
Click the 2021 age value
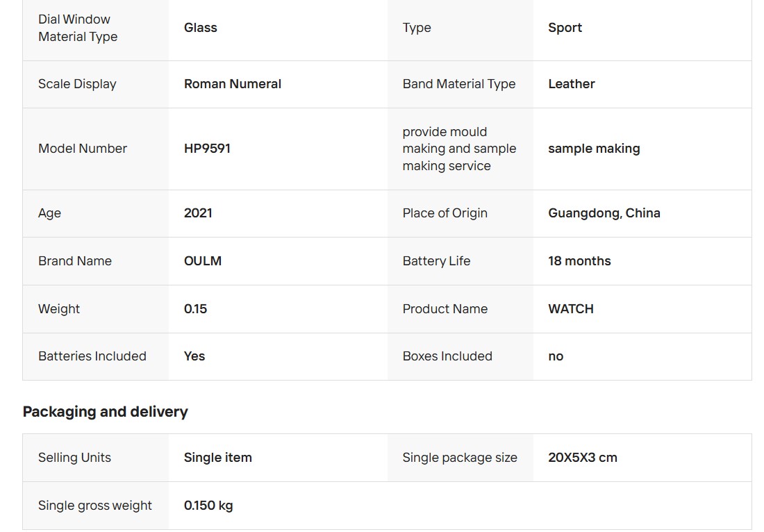coord(198,213)
